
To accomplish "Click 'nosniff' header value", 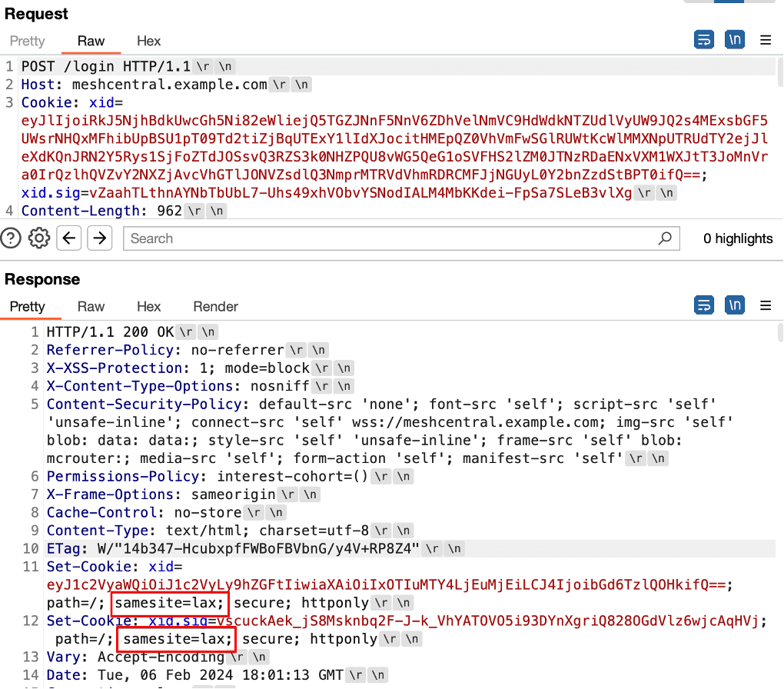I will [280, 386].
